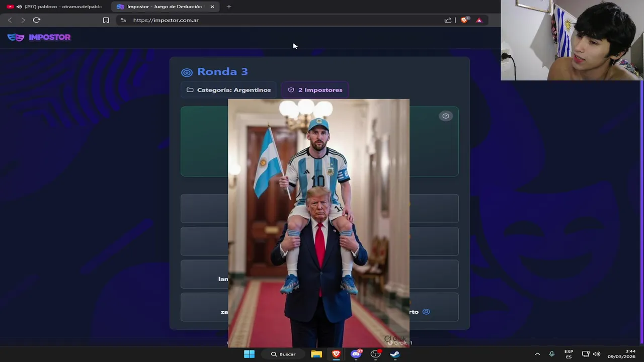Click the Ronda 3 target icon
Viewport: 644px width, 362px height.
(187, 72)
